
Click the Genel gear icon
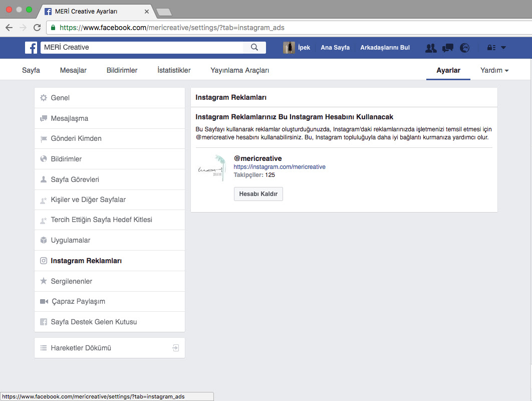pos(44,98)
